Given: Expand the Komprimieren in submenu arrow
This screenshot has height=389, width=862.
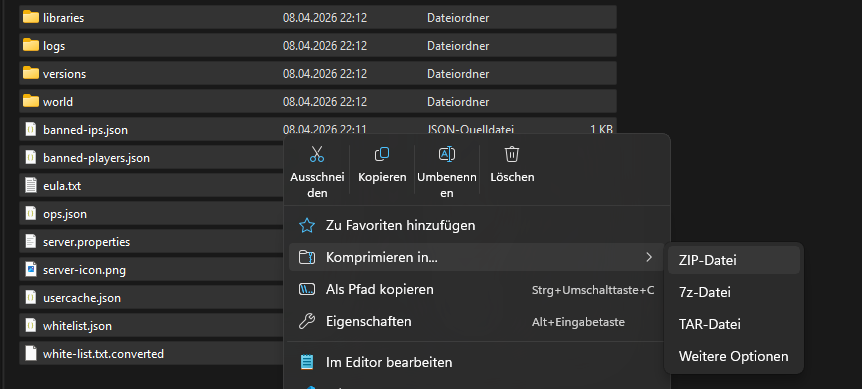Looking at the screenshot, I should [649, 257].
